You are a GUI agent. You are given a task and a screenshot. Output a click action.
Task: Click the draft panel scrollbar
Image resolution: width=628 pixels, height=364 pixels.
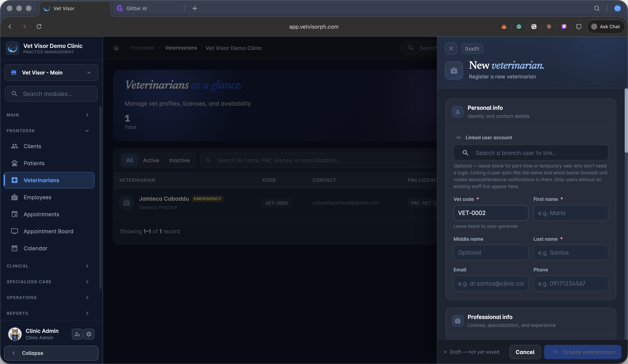pos(626,121)
